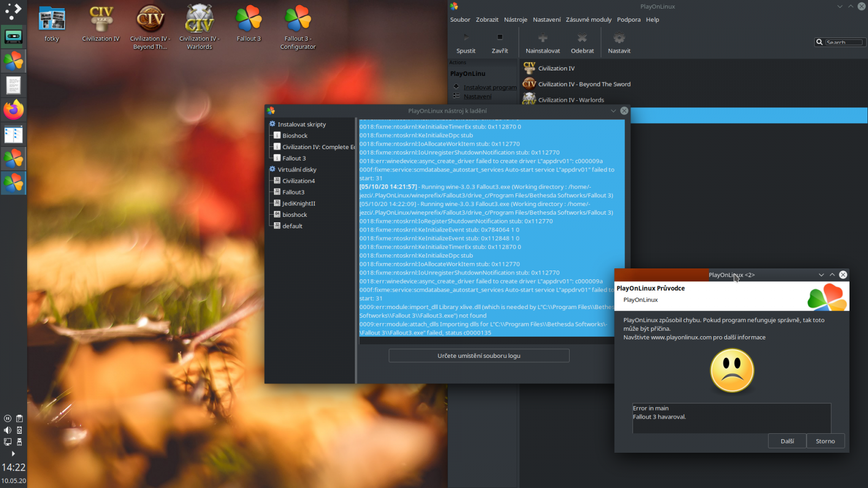868x488 pixels.
Task: Click the Odebrat (remove) toolbar icon
Action: pyautogui.click(x=582, y=42)
